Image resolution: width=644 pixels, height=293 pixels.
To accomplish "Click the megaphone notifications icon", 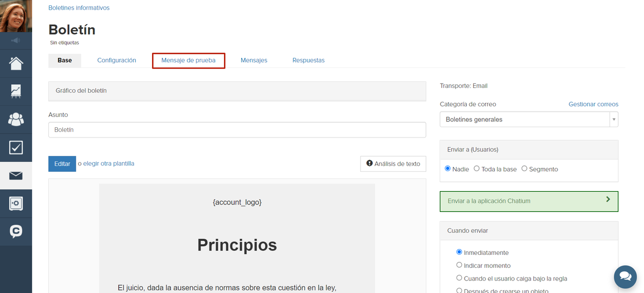I will point(16,40).
